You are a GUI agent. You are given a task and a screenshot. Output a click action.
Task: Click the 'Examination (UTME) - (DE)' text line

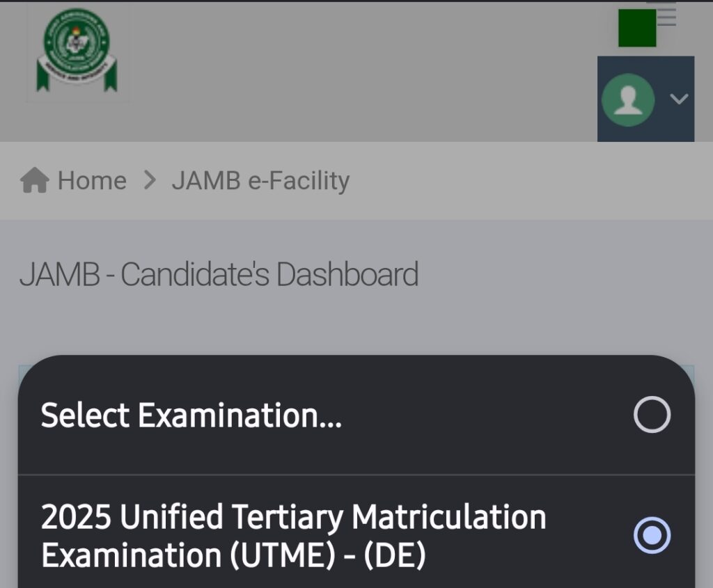coord(233,555)
